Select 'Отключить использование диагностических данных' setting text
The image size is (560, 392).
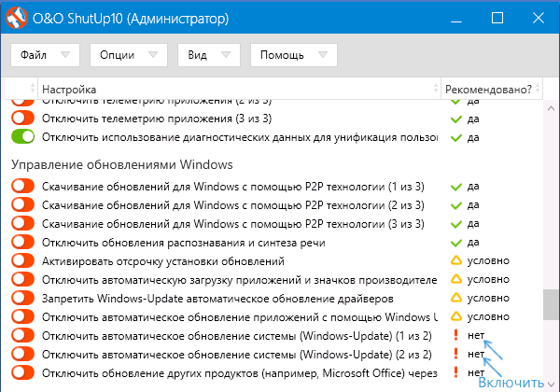click(240, 137)
